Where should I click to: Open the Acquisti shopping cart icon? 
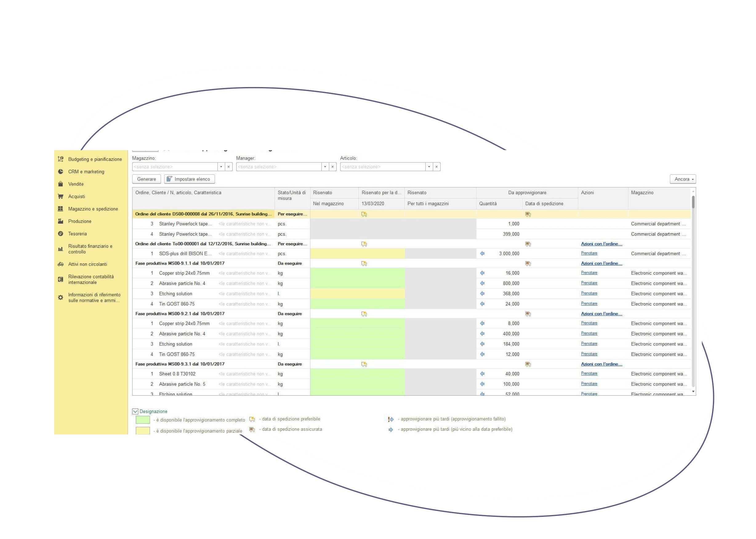click(x=60, y=197)
